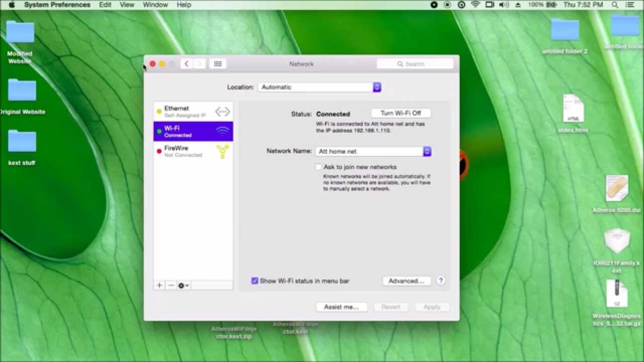Click the AirPlay display icon in menu bar
644x362 pixels.
point(490,5)
